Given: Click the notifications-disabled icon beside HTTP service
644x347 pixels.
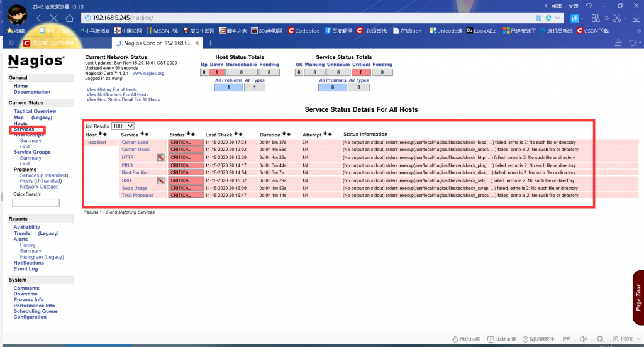Looking at the screenshot, I should click(160, 158).
